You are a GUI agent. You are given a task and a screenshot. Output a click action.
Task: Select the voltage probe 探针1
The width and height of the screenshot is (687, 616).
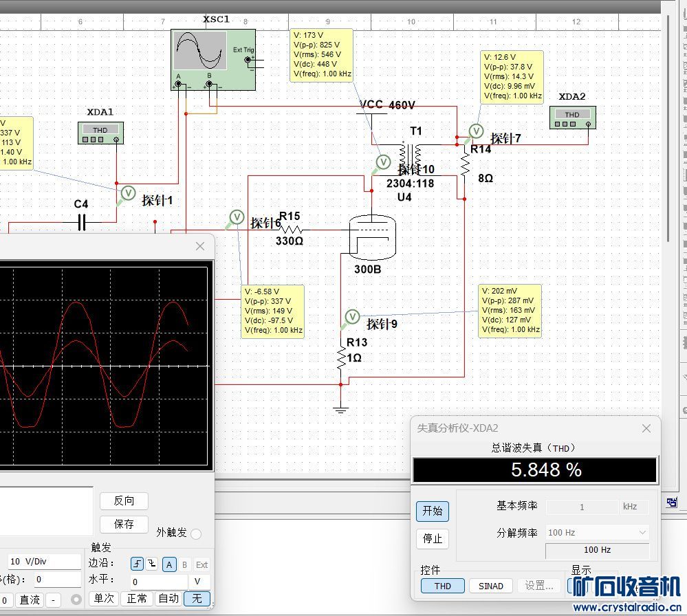(127, 194)
